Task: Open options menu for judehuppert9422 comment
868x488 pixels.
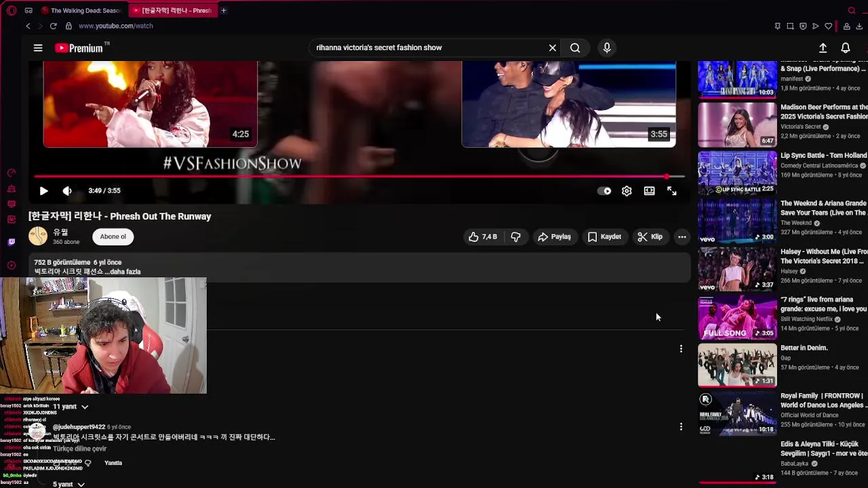Action: coord(681,426)
